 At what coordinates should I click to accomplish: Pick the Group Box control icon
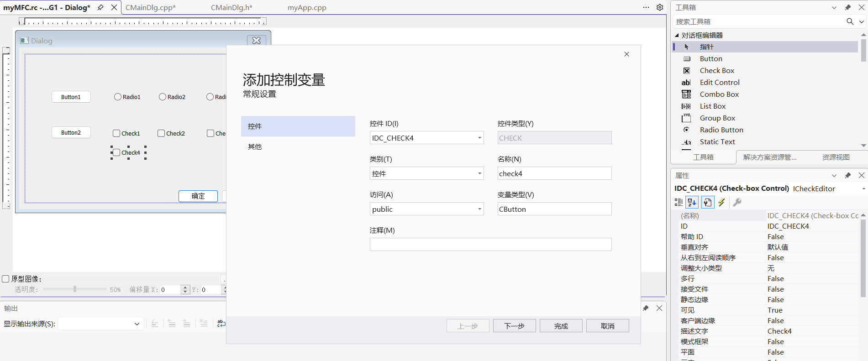pyautogui.click(x=686, y=118)
